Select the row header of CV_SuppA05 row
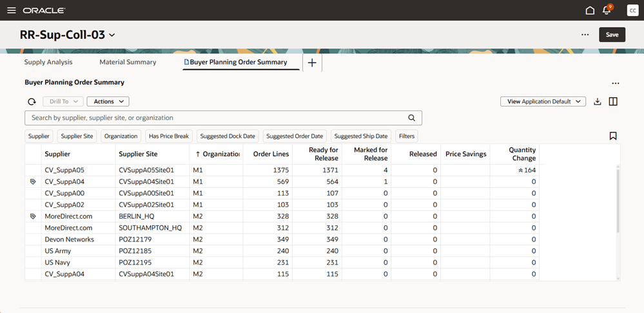The height and width of the screenshot is (313, 644). [34, 170]
